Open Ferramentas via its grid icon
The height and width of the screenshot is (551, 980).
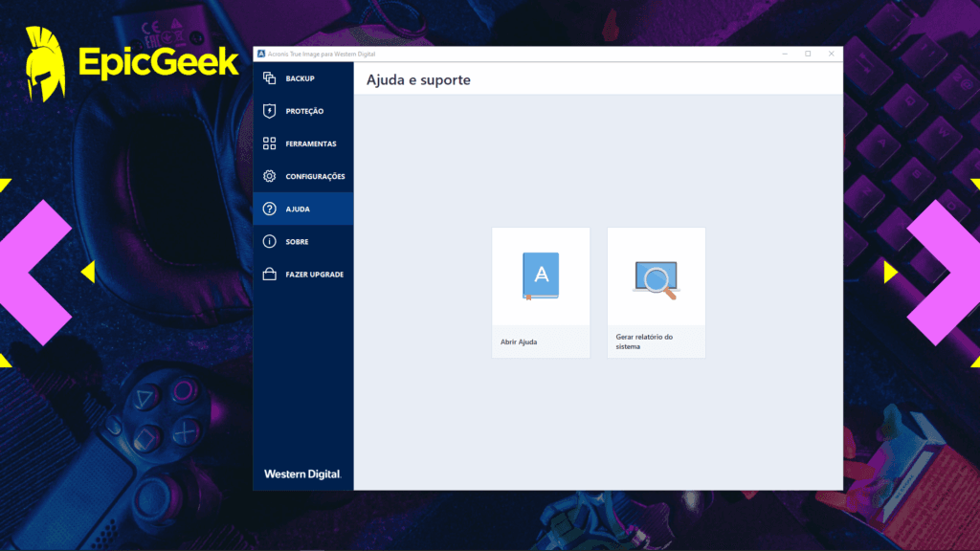[269, 143]
